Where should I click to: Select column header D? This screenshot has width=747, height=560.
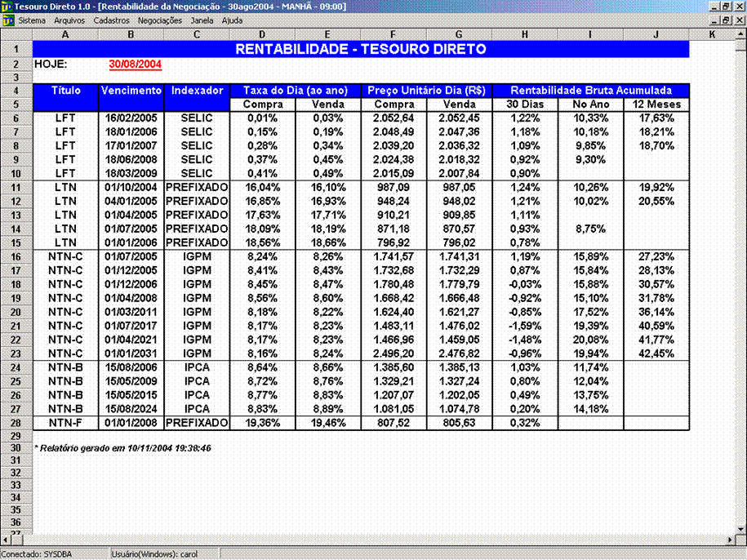click(262, 34)
